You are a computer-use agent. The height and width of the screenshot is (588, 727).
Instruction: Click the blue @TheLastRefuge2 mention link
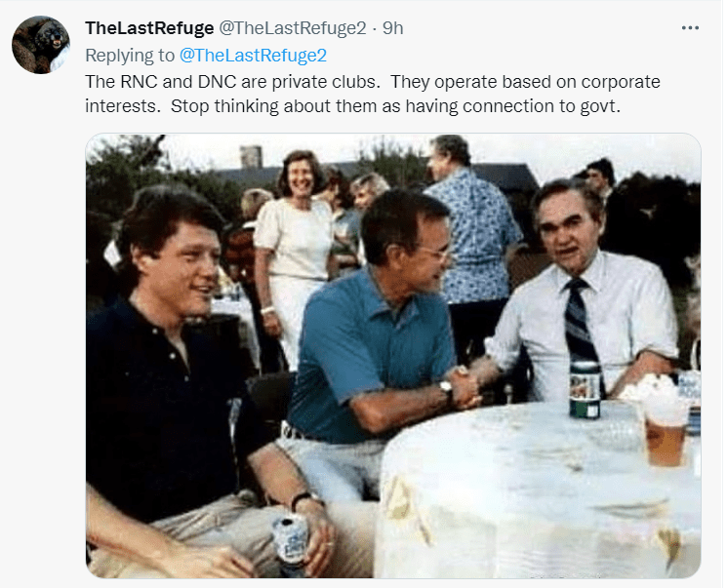coord(253,55)
